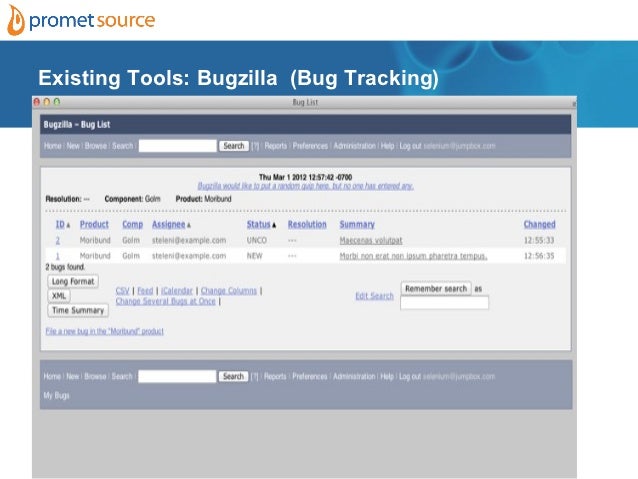Click the XML button
The height and width of the screenshot is (479, 638).
(x=59, y=296)
